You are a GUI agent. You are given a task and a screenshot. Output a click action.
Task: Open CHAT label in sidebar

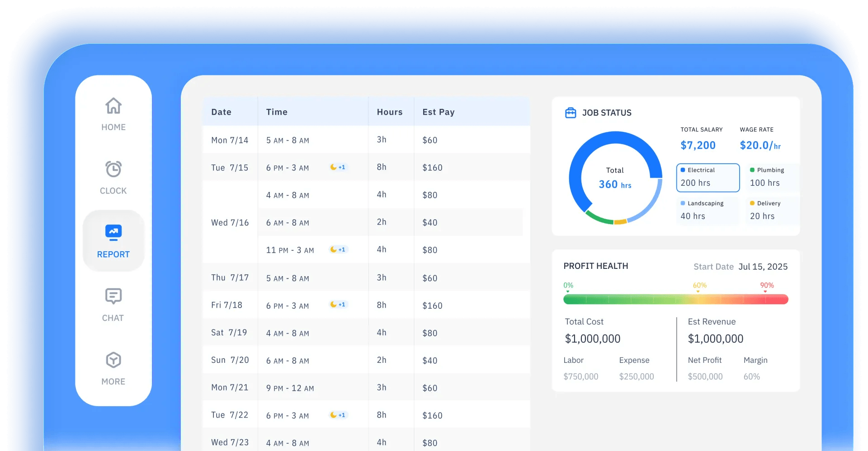pos(113,318)
